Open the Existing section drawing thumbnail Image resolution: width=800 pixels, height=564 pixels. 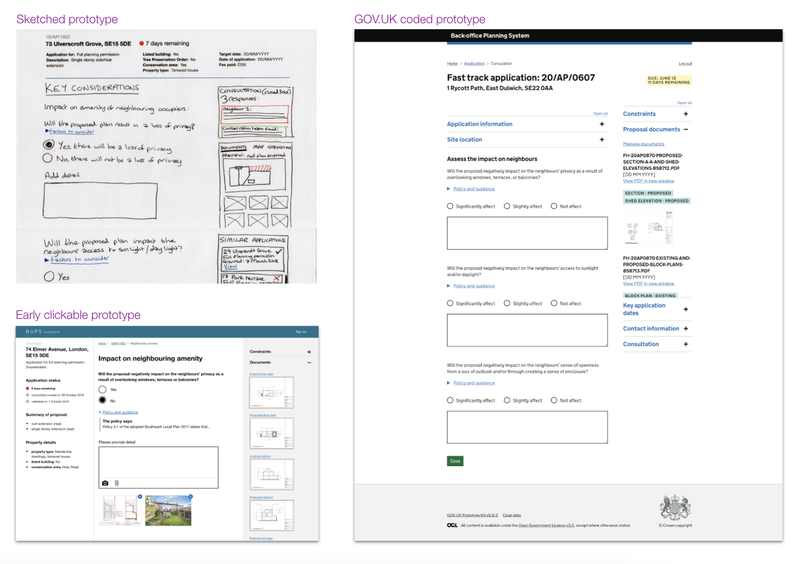point(271,474)
